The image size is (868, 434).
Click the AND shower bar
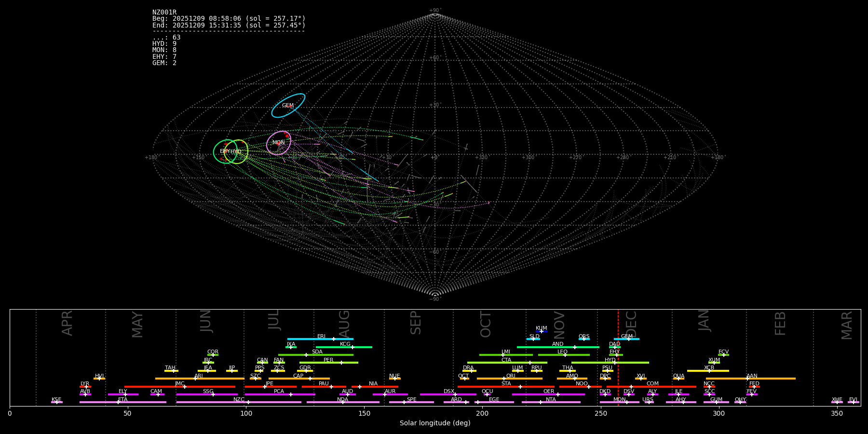pos(558,347)
